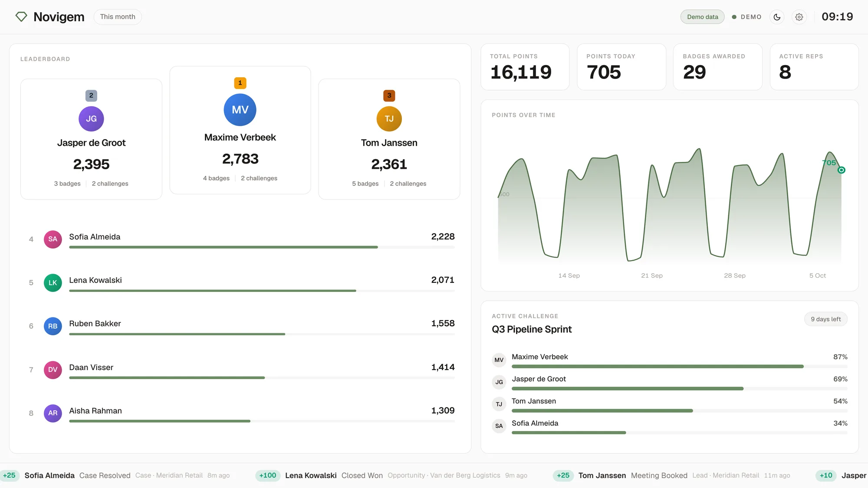Click the 9 days left badge

click(826, 319)
